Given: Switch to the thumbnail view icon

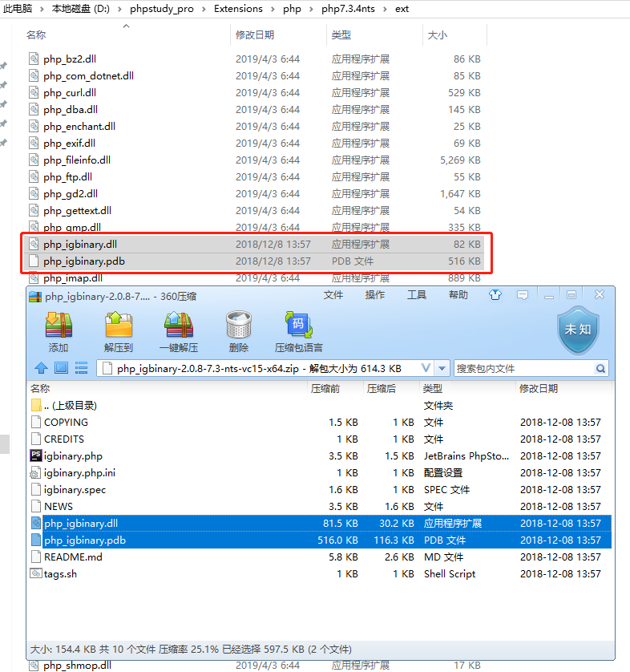Looking at the screenshot, I should click(61, 368).
